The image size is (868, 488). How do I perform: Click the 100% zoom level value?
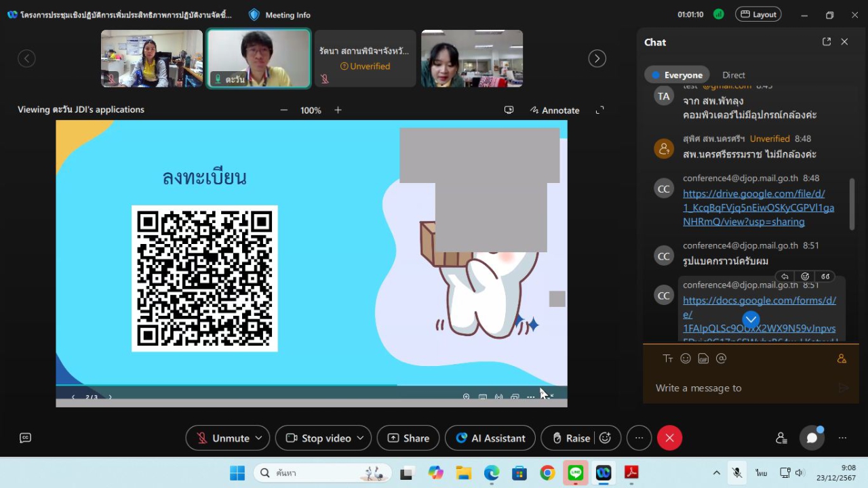pos(311,110)
